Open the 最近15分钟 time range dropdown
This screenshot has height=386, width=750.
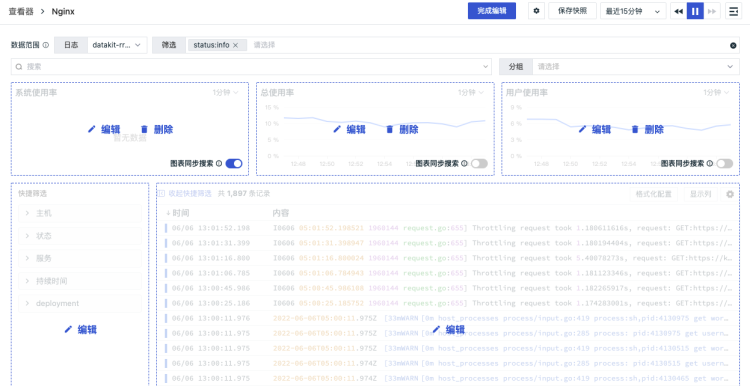pos(633,11)
